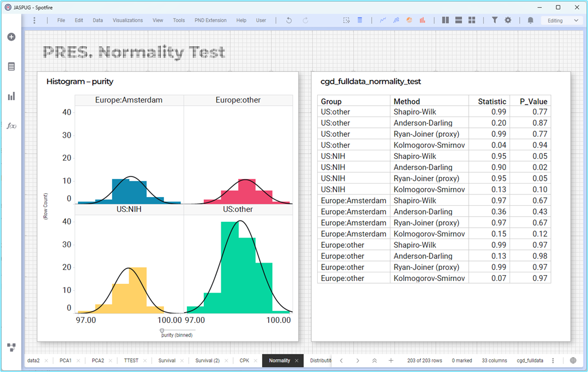This screenshot has height=372, width=588.
Task: Close the Normality tab
Action: [296, 361]
